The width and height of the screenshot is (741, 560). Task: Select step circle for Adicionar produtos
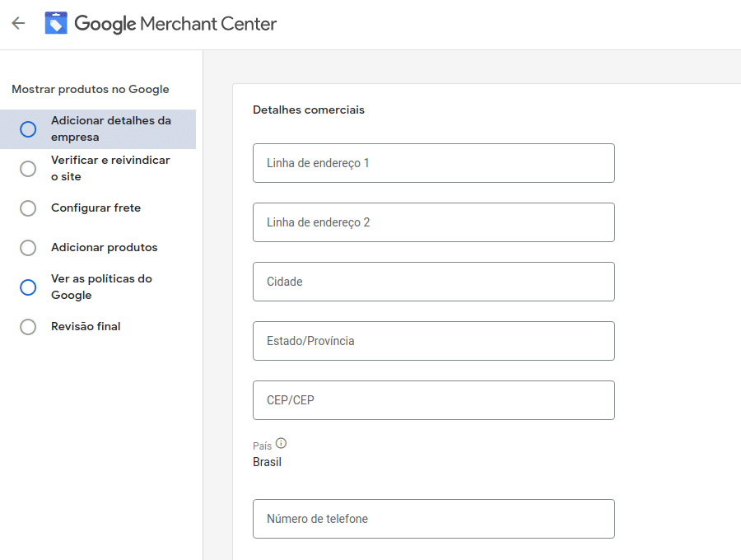click(x=28, y=248)
